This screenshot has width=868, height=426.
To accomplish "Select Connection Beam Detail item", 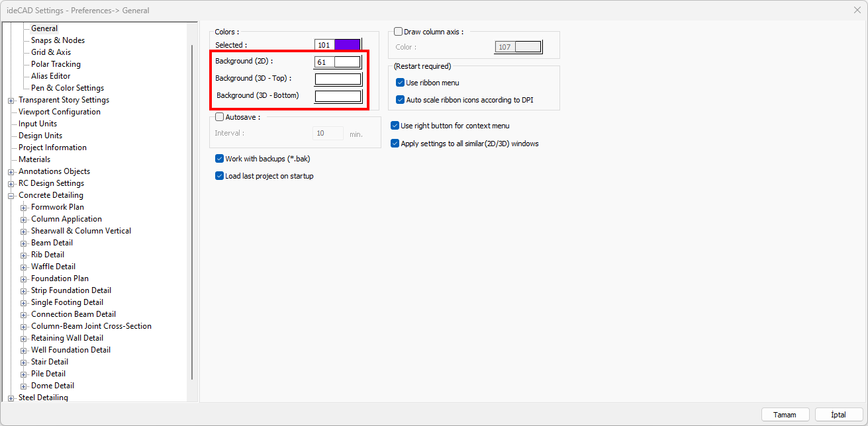I will coord(73,314).
